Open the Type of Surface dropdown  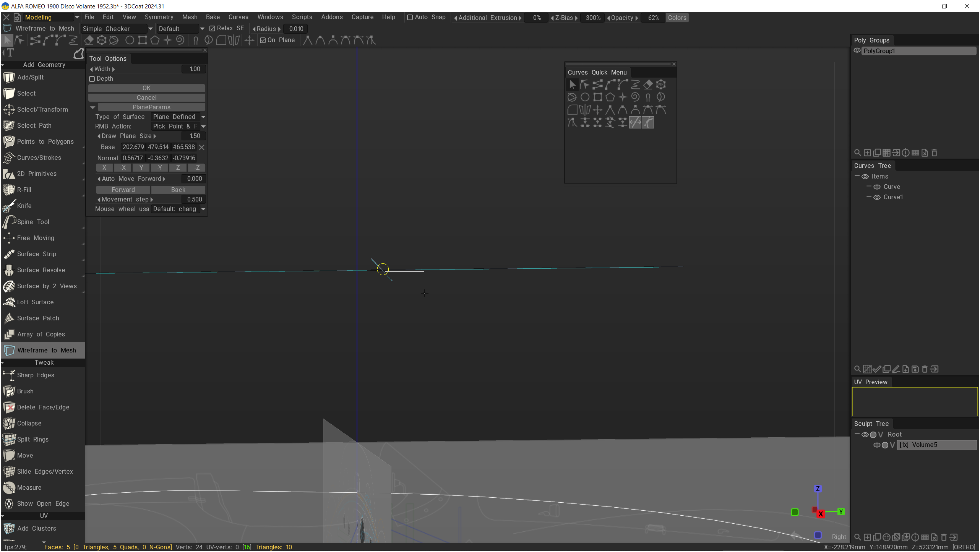tap(178, 117)
